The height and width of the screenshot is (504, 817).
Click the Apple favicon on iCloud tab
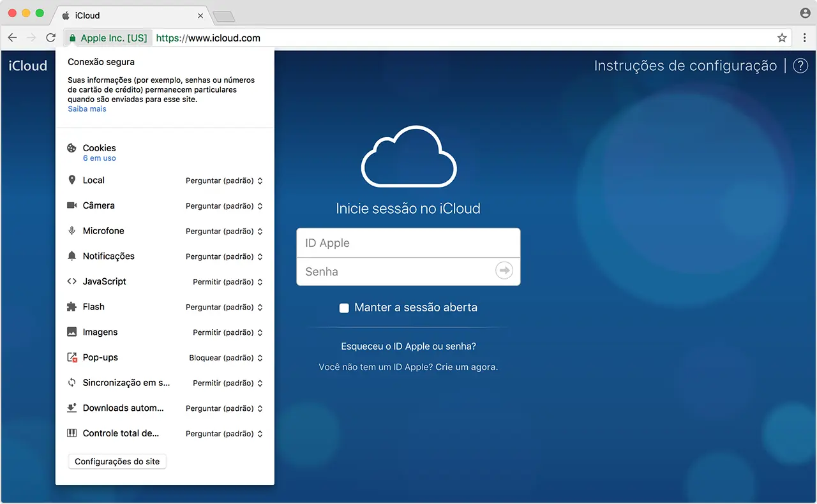click(65, 15)
